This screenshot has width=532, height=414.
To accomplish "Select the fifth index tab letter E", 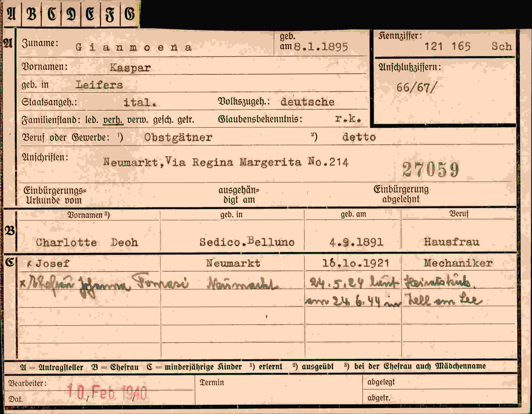I will click(x=90, y=14).
